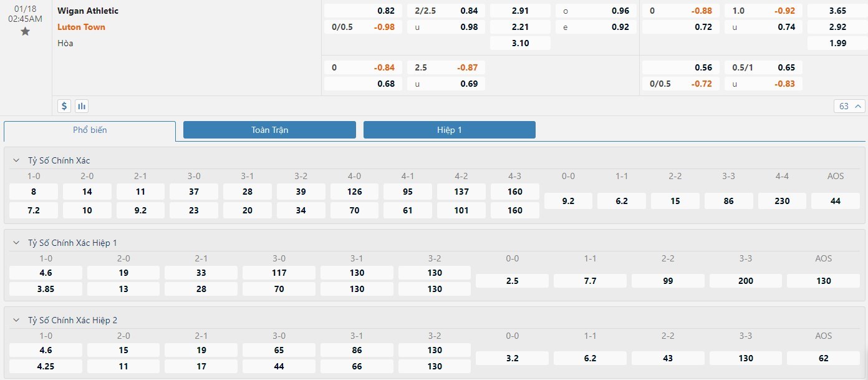
Task: Collapse the Tỷ Số Chính Xác Hiệp 1 section
Action: [16, 243]
